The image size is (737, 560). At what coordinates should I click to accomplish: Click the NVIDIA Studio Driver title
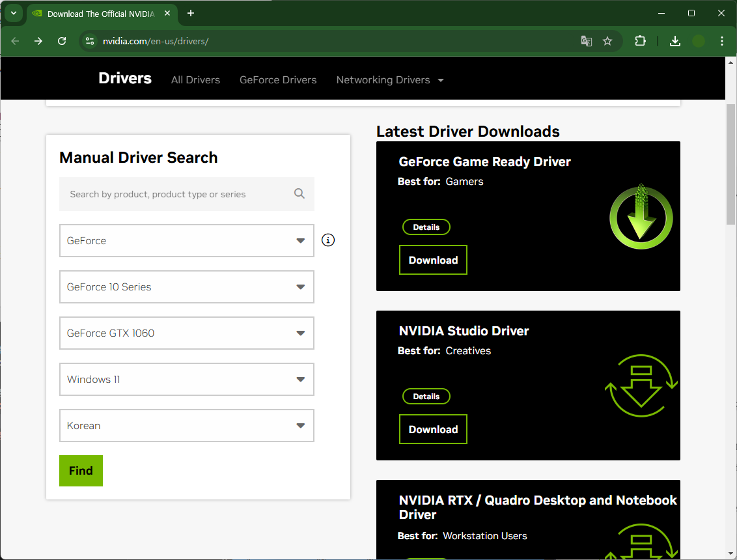[464, 331]
